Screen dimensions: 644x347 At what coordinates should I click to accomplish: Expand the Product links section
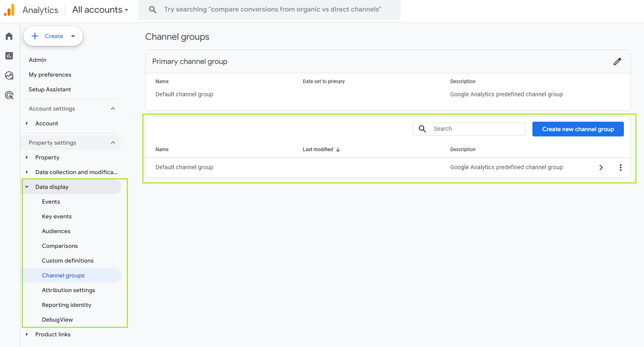point(27,334)
